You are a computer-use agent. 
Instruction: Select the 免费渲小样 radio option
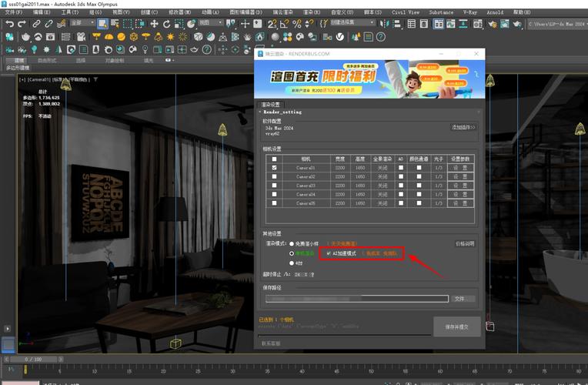pos(292,244)
